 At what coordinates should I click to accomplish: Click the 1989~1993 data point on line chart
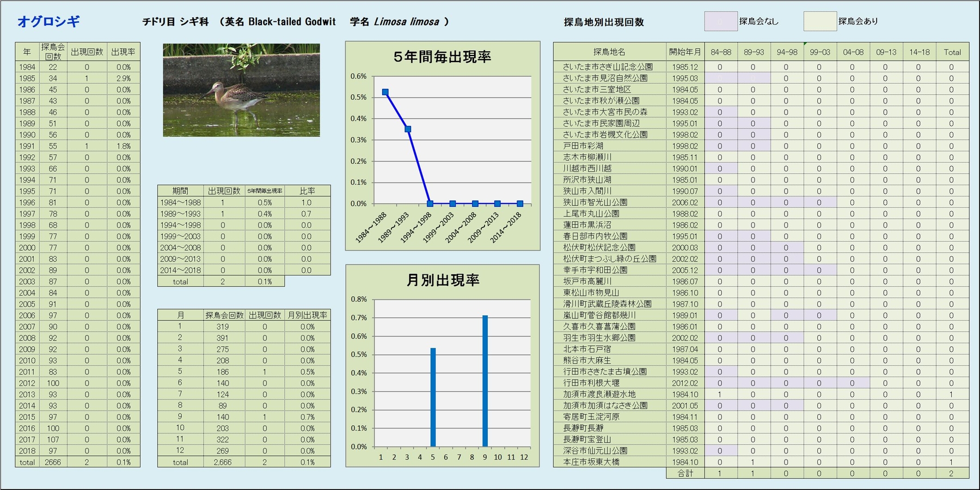tap(408, 129)
